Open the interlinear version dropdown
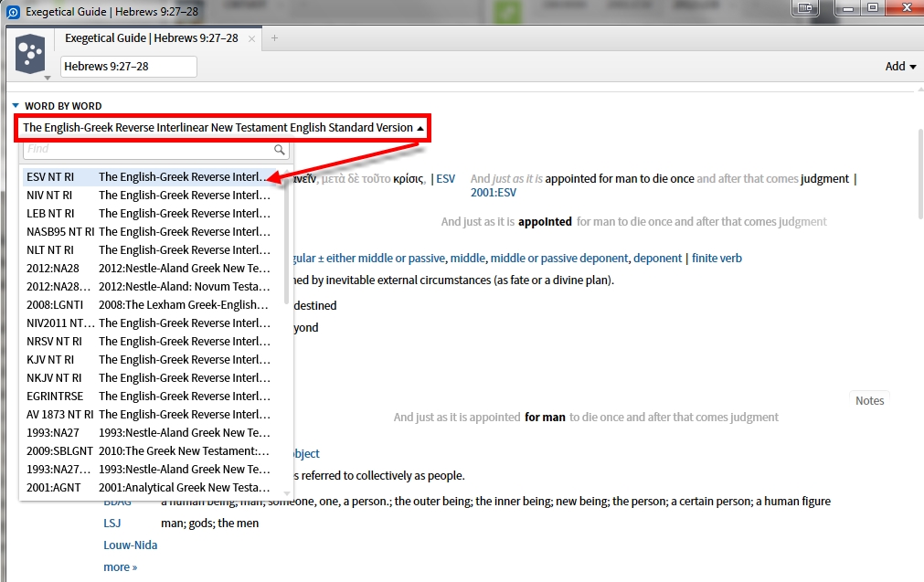Image resolution: width=924 pixels, height=582 pixels. 223,128
